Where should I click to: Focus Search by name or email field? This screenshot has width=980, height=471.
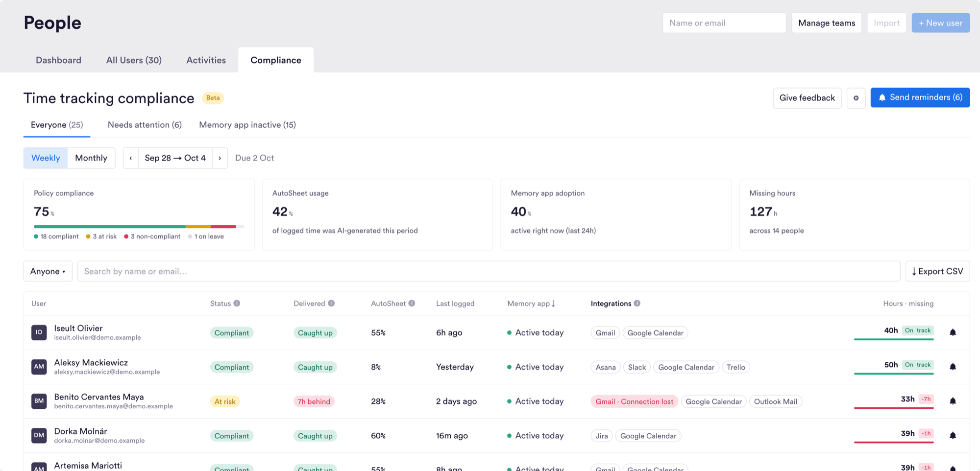489,271
